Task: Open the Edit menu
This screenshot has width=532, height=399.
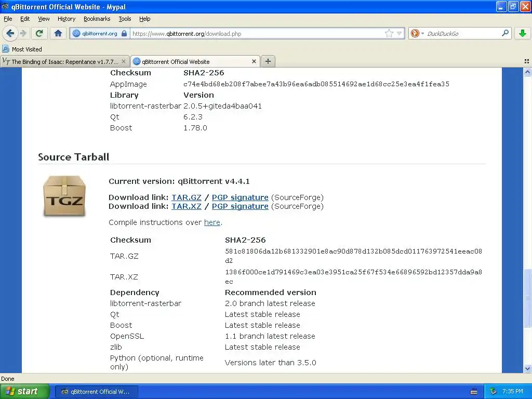Action: tap(25, 19)
